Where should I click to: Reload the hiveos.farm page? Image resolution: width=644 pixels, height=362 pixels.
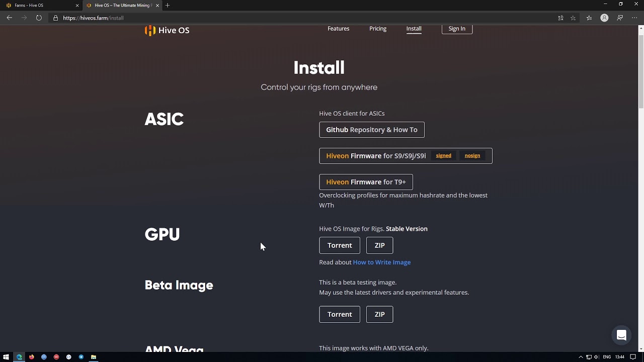39,18
